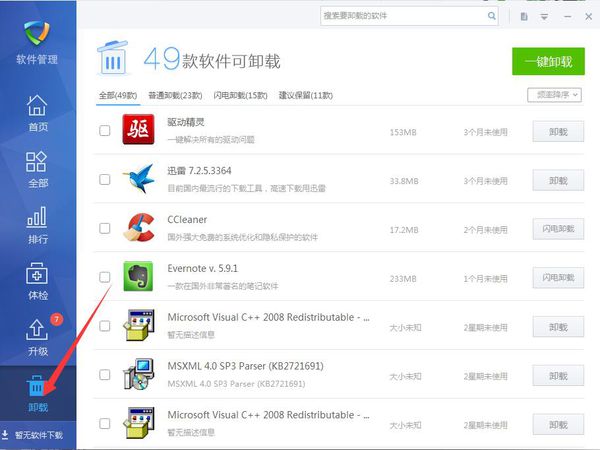The image size is (600, 450).
Task: Open the 首页 home section
Action: [x=37, y=113]
